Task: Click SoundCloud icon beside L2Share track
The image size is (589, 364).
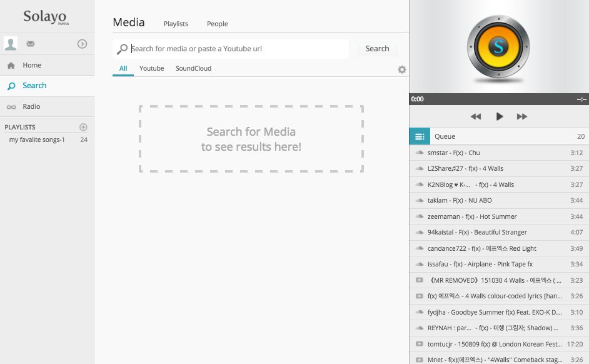Action: coord(419,169)
